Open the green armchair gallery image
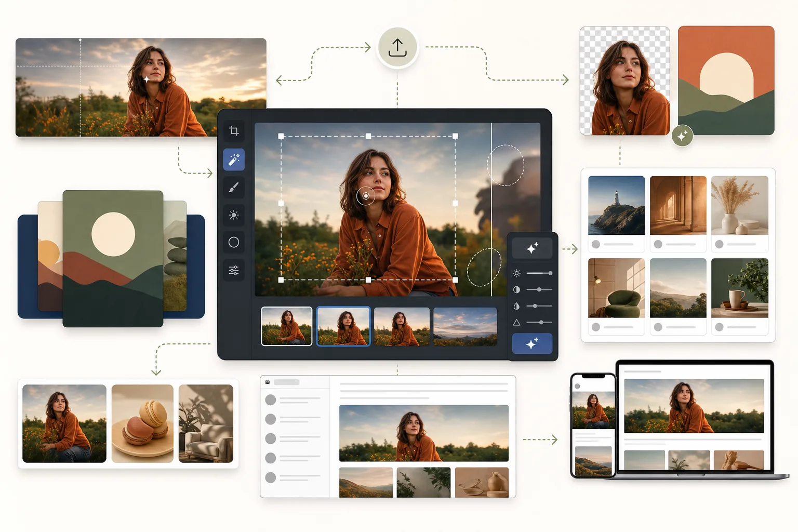 (616, 288)
